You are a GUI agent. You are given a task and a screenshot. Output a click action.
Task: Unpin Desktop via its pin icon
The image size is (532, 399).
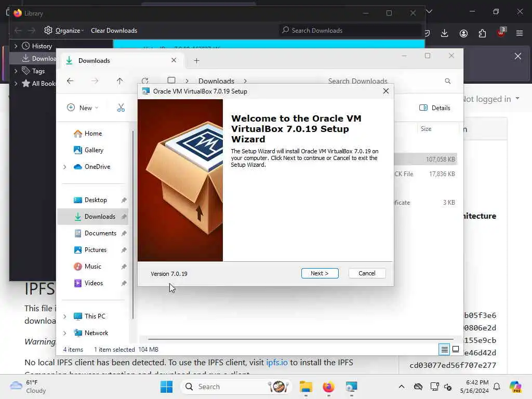pos(124,200)
